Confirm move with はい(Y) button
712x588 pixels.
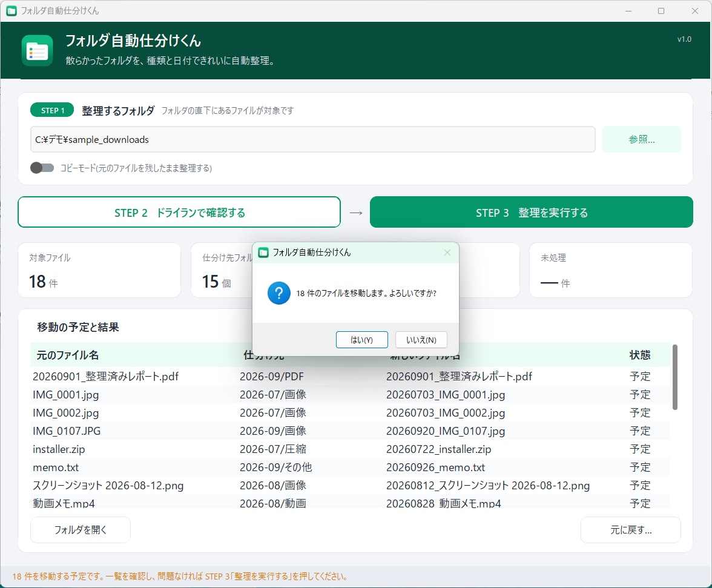(x=362, y=340)
